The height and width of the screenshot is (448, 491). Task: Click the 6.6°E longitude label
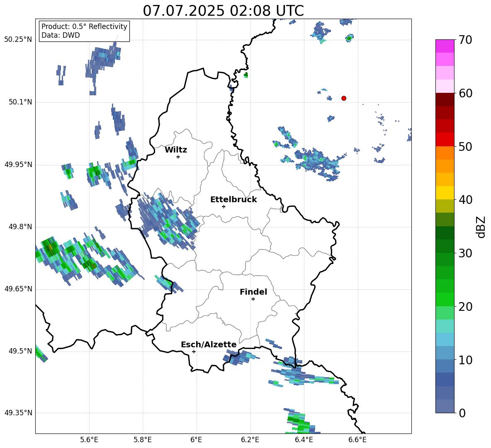coord(357,440)
